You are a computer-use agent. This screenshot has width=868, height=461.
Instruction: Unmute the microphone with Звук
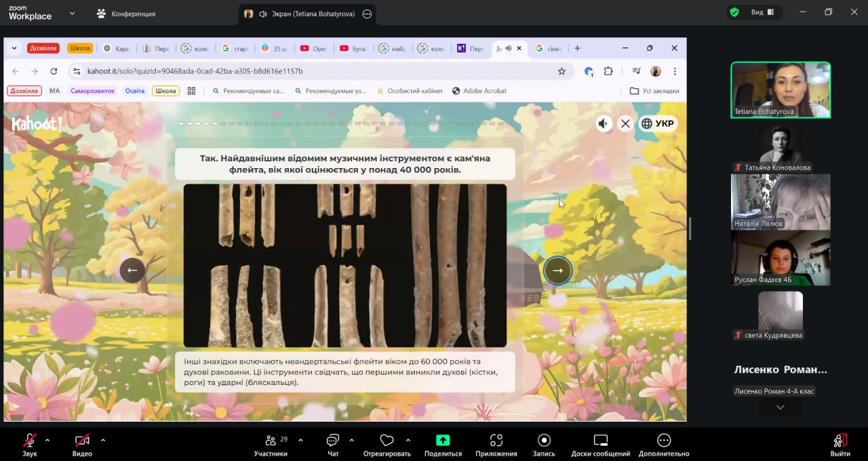click(29, 441)
